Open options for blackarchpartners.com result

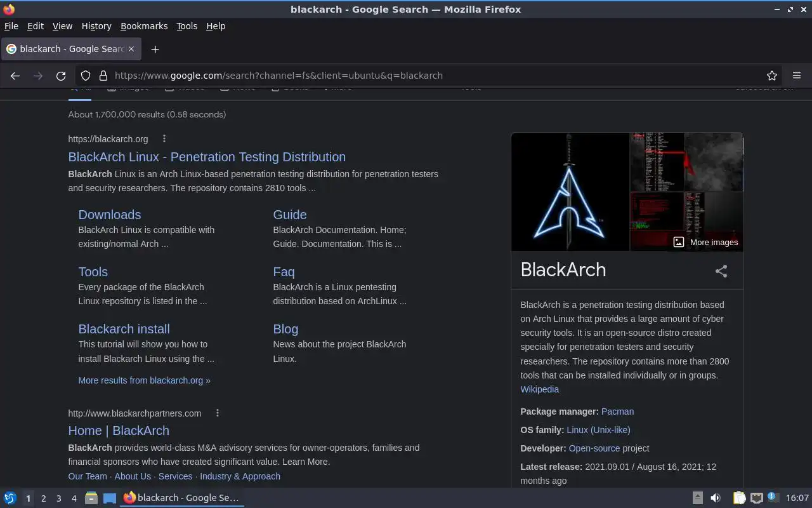point(217,413)
